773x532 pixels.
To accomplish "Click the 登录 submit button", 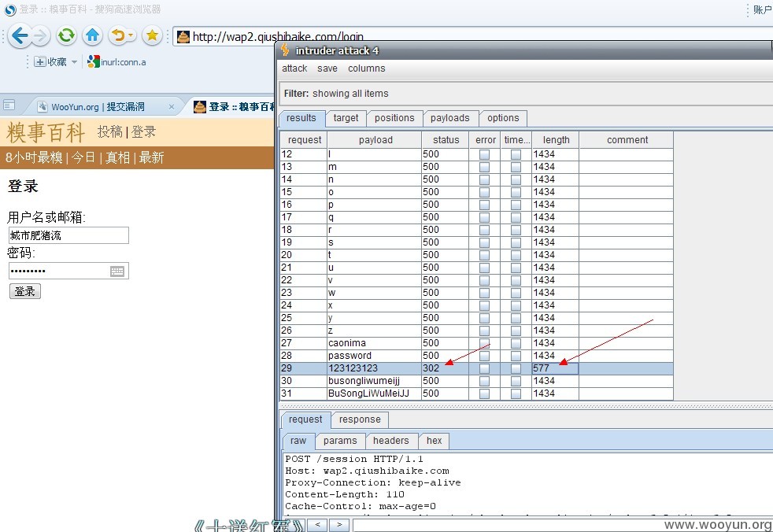I will point(24,291).
